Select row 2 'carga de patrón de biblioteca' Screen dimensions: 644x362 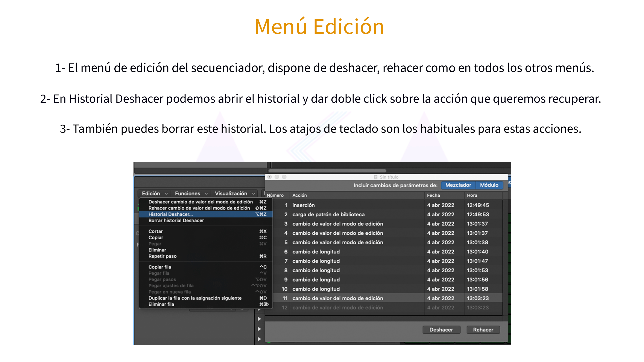coord(384,214)
